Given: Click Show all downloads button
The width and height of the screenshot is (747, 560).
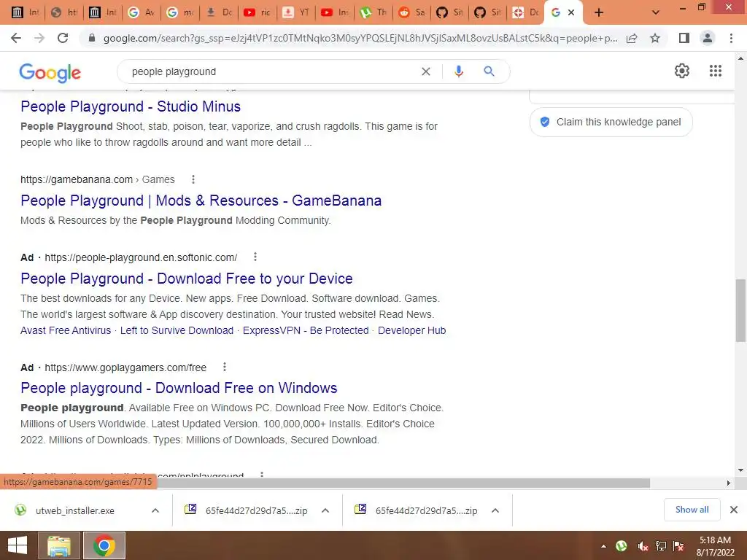Looking at the screenshot, I should [x=692, y=510].
